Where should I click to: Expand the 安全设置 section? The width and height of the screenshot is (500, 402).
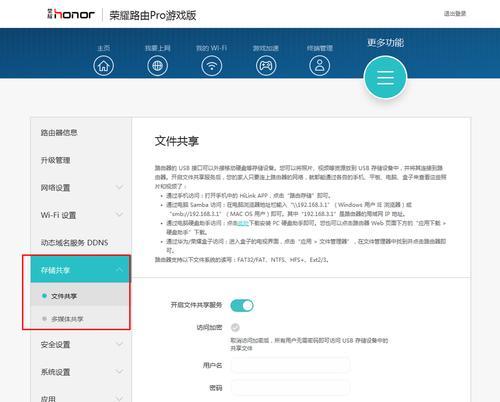click(81, 345)
